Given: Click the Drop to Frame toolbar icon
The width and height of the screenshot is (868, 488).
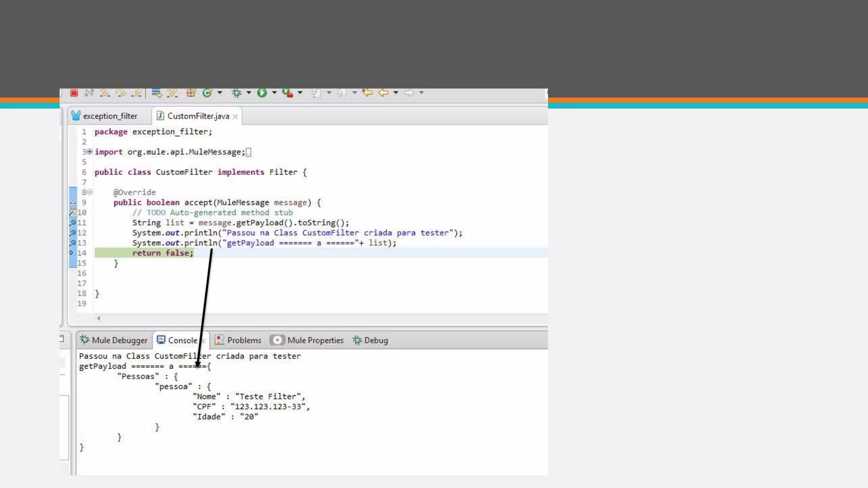Looking at the screenshot, I should 156,93.
